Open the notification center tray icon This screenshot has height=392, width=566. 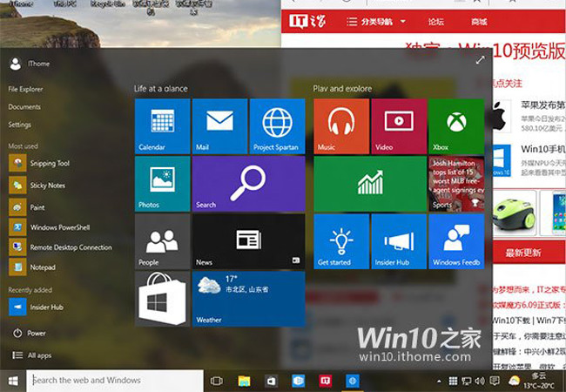tap(495, 381)
